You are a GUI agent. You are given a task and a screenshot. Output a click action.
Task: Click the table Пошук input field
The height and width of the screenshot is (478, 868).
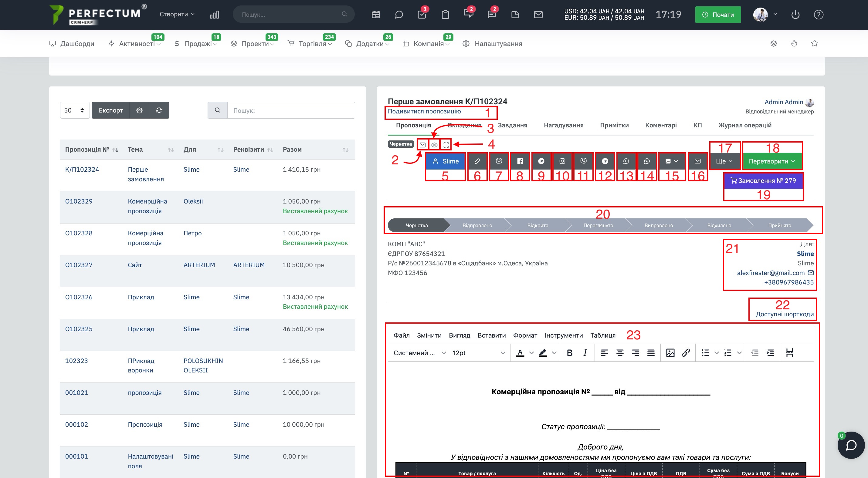[291, 110]
